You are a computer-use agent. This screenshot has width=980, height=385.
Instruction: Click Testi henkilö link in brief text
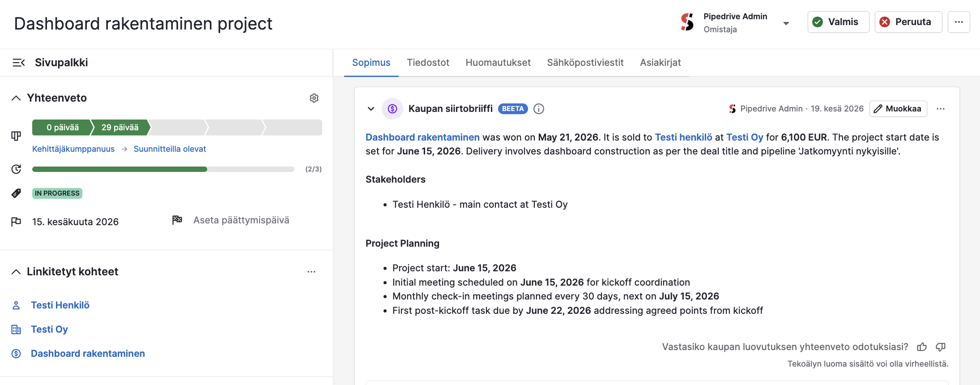[684, 137]
